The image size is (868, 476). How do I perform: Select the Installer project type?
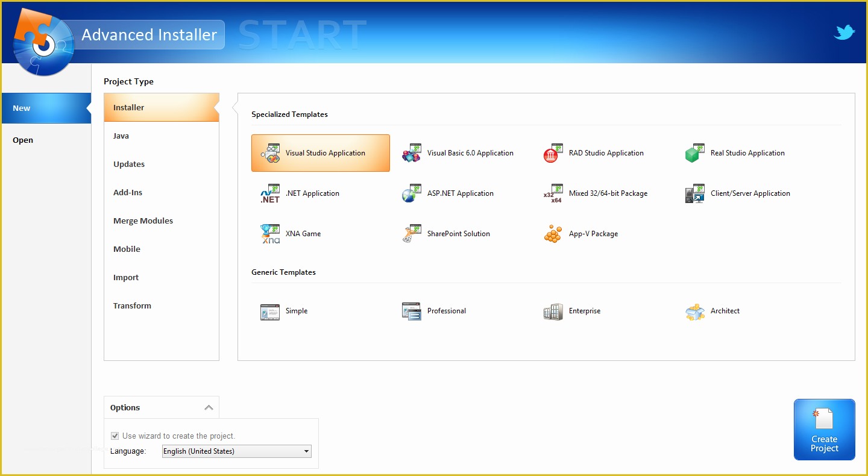click(162, 107)
